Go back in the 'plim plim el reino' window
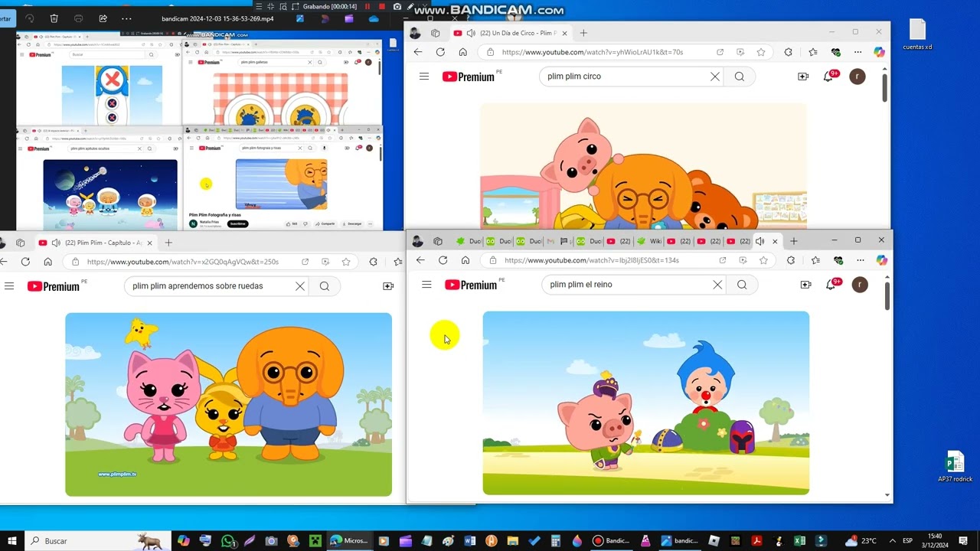Image resolution: width=980 pixels, height=551 pixels. [420, 260]
